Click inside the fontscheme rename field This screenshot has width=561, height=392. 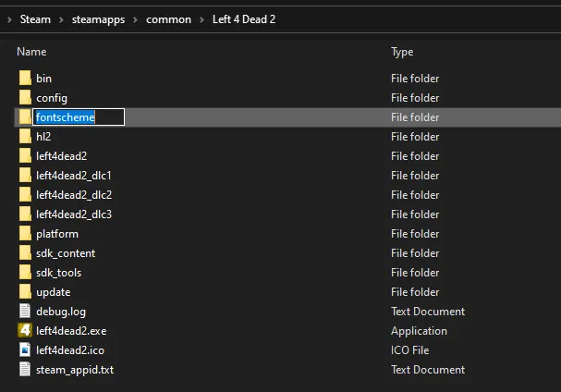point(79,117)
